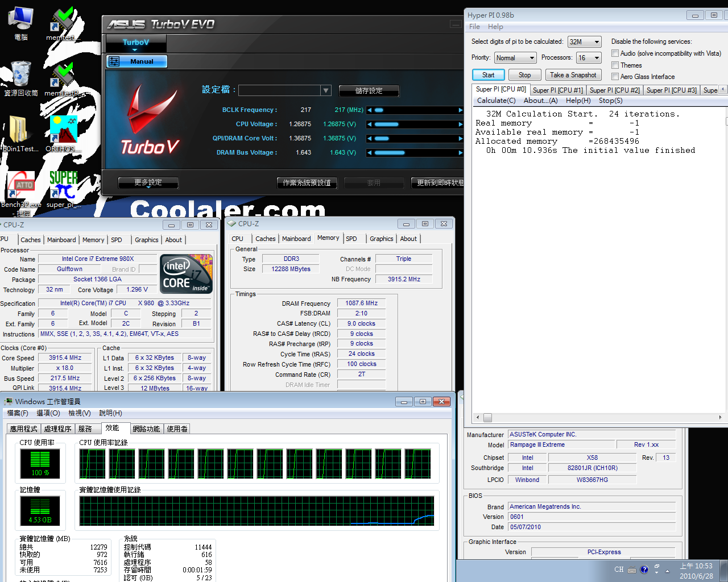This screenshot has height=582, width=728.
Task: Open the Graphics tab in the CPU-Z Memory window
Action: (381, 239)
